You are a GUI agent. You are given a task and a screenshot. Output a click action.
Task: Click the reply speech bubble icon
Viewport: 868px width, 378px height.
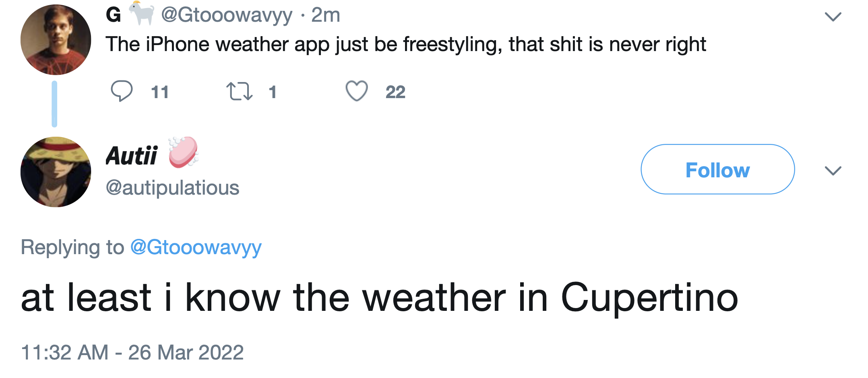[121, 91]
